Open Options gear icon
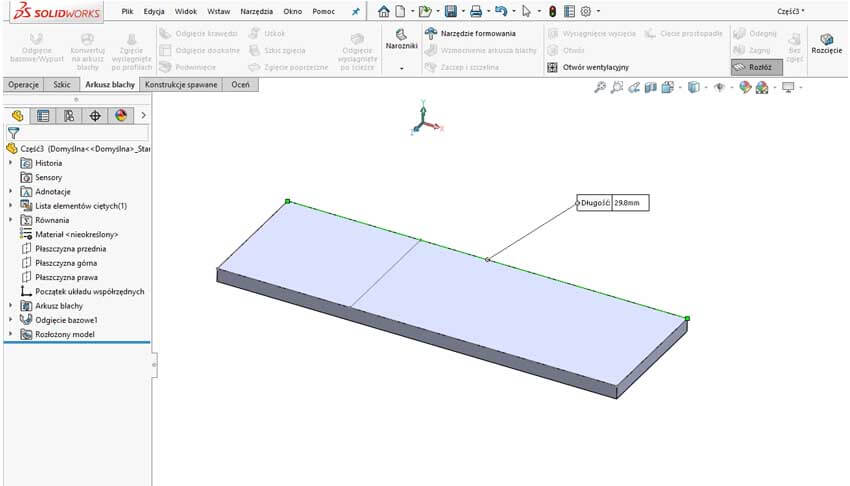 pyautogui.click(x=586, y=11)
